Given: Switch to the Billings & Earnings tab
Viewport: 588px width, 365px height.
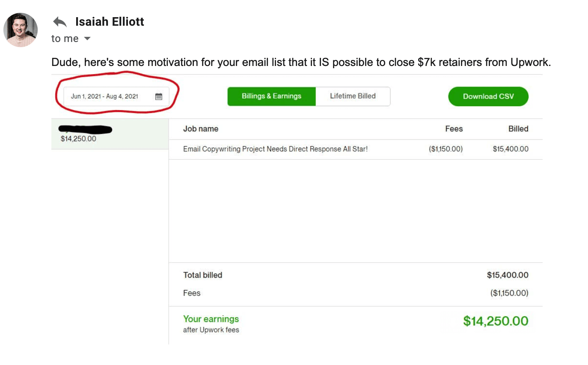Looking at the screenshot, I should 271,96.
